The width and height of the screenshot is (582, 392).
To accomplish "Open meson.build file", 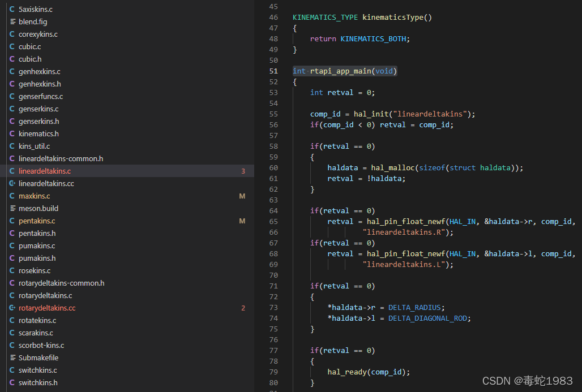I will [38, 208].
